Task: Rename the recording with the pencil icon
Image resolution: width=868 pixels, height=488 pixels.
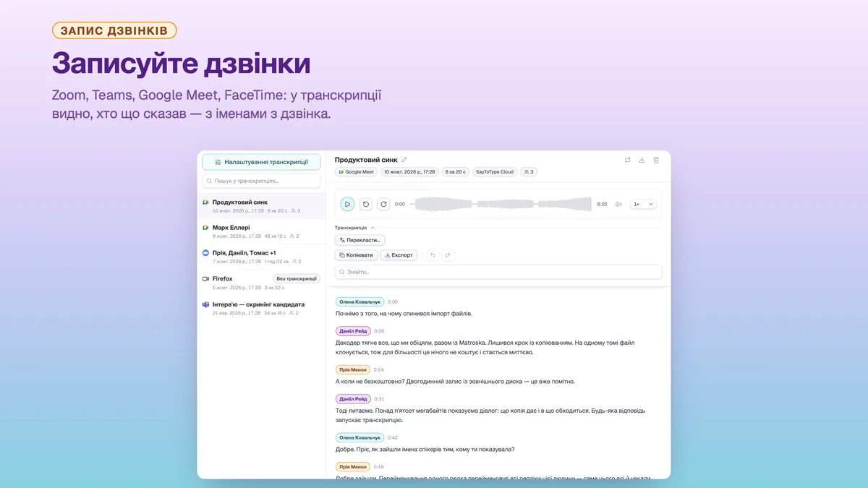Action: click(x=404, y=160)
